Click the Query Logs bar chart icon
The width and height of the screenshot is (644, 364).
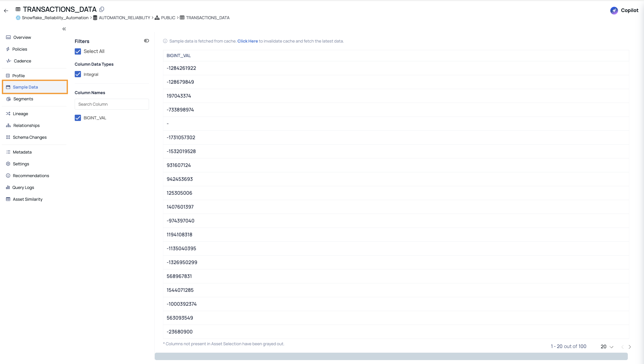click(8, 187)
